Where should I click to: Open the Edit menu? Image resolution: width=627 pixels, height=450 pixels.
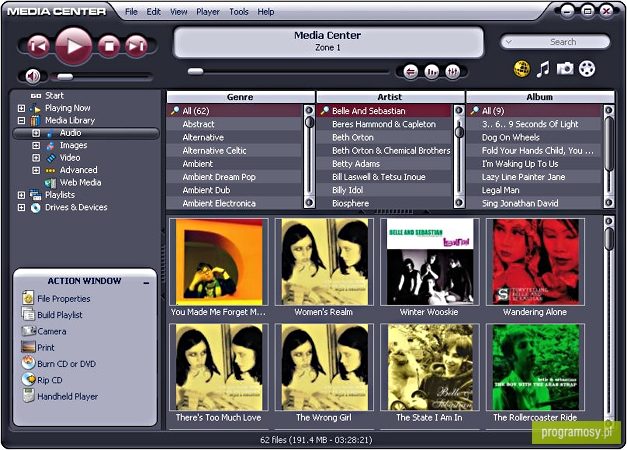click(153, 12)
